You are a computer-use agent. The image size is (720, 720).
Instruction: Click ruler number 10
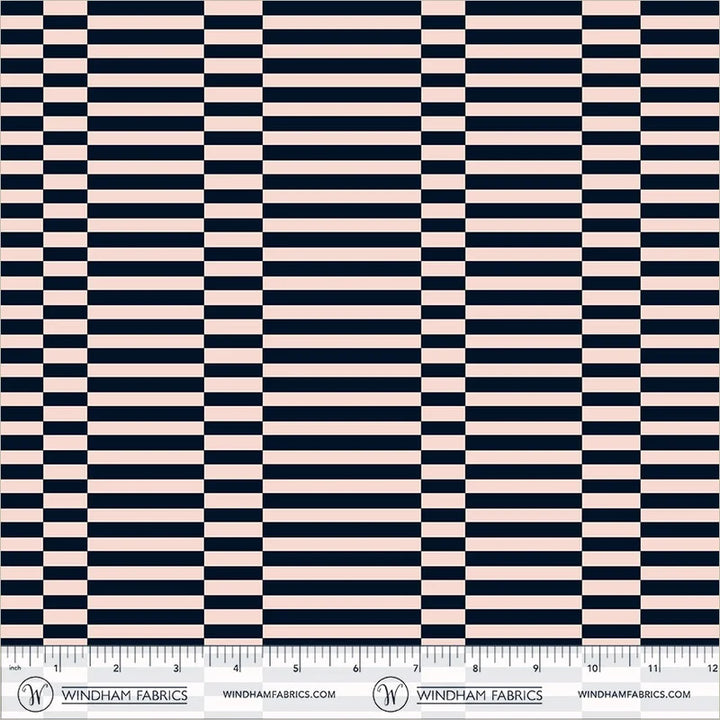593,668
